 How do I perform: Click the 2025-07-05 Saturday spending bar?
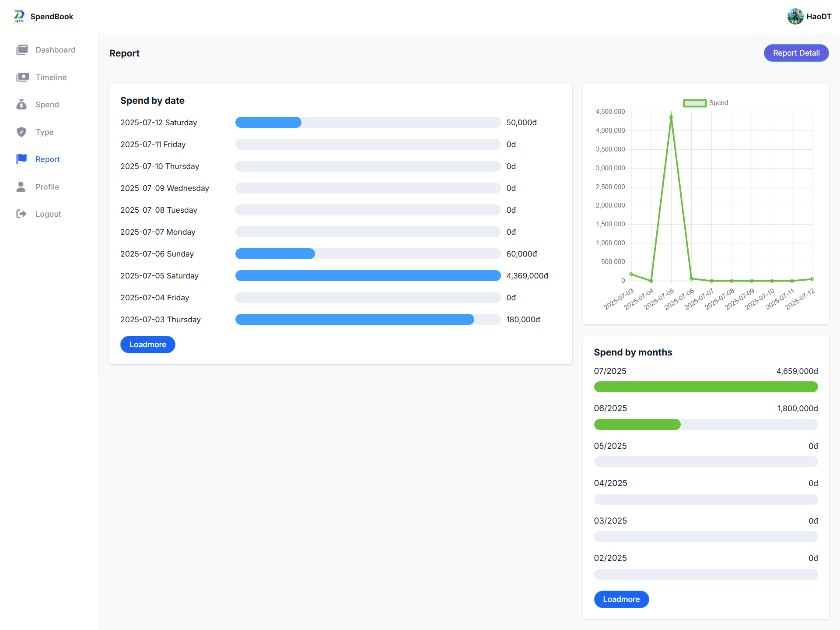pyautogui.click(x=367, y=275)
